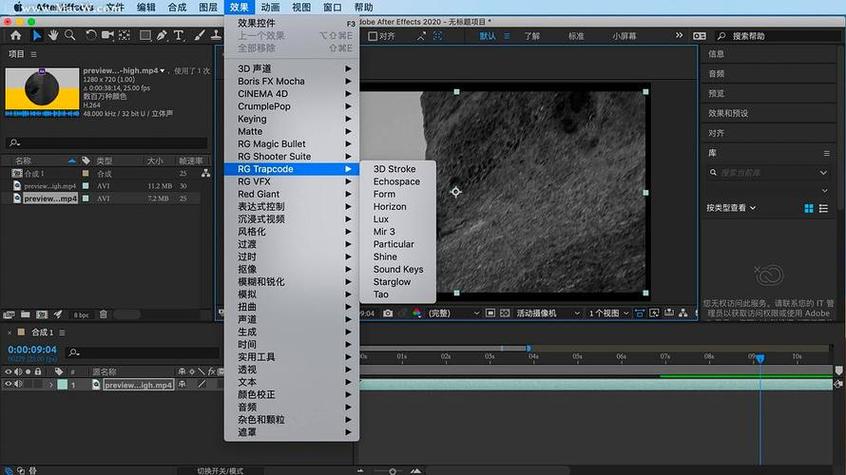The height and width of the screenshot is (475, 846).
Task: Choose 3D Stroke from Trapcode submenu
Action: coord(394,169)
